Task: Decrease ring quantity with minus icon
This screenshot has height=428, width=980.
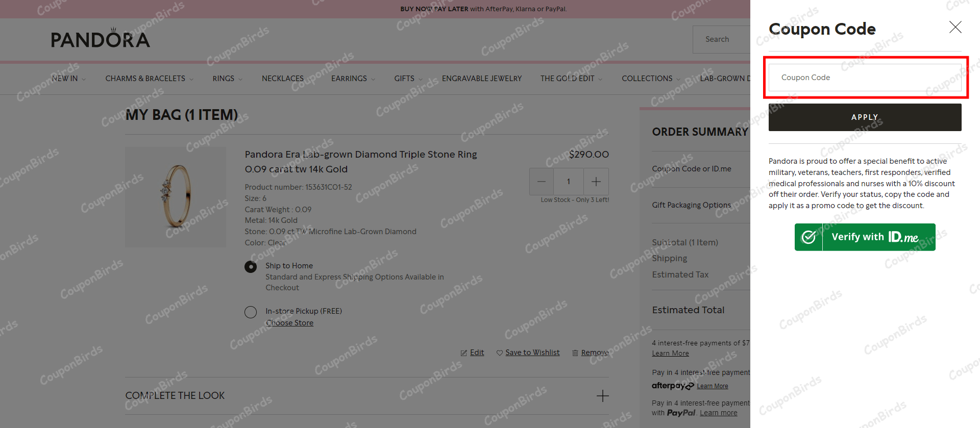Action: click(x=542, y=182)
